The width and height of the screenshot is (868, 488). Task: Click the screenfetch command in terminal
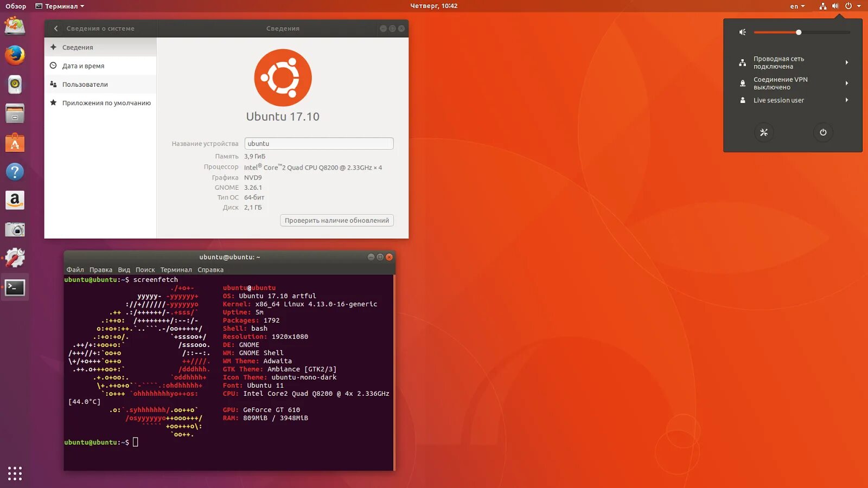point(156,280)
